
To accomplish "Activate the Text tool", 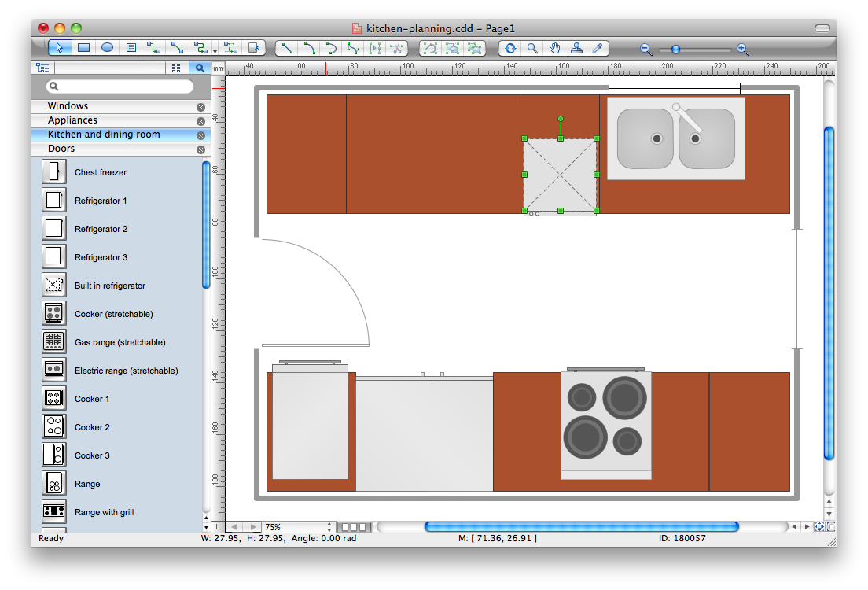I will (x=131, y=48).
